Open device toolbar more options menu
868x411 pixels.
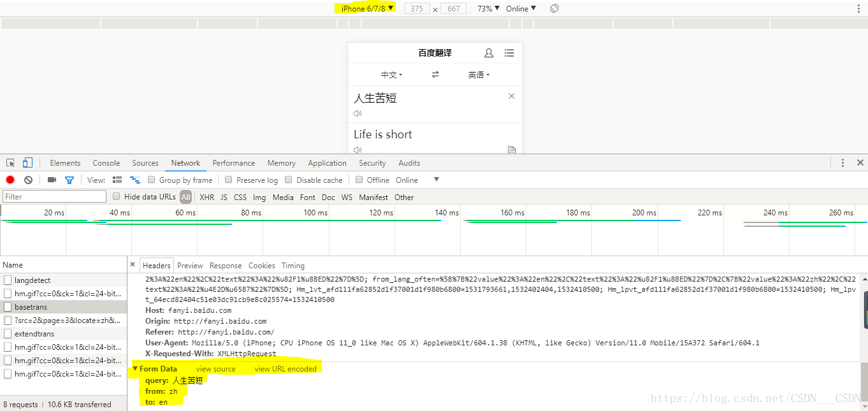[x=858, y=9]
